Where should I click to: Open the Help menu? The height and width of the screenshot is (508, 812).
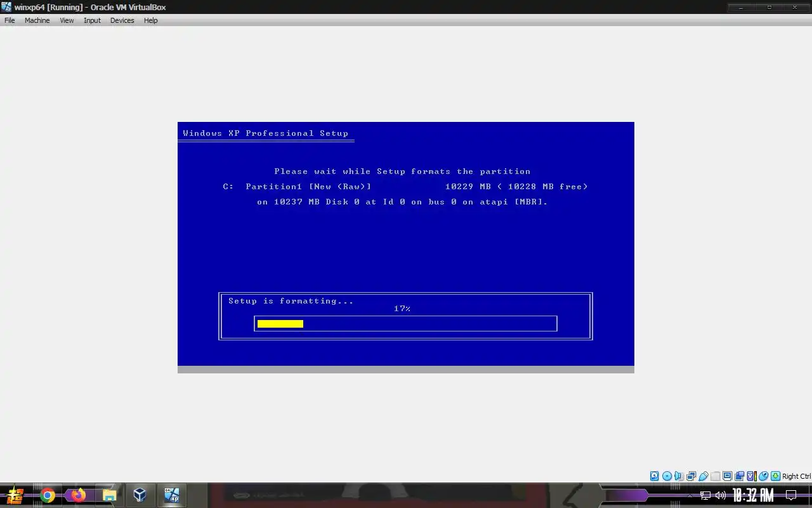150,20
